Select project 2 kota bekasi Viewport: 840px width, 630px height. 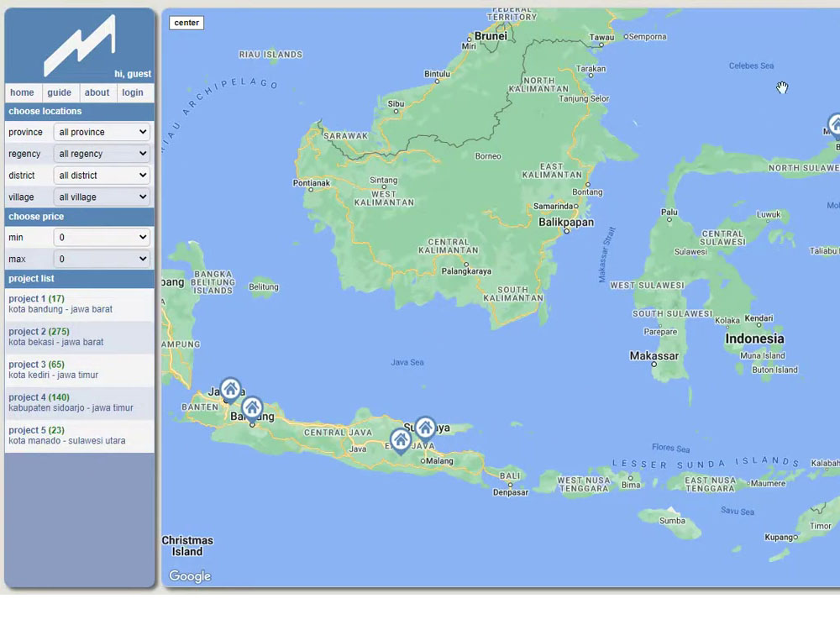pos(79,337)
